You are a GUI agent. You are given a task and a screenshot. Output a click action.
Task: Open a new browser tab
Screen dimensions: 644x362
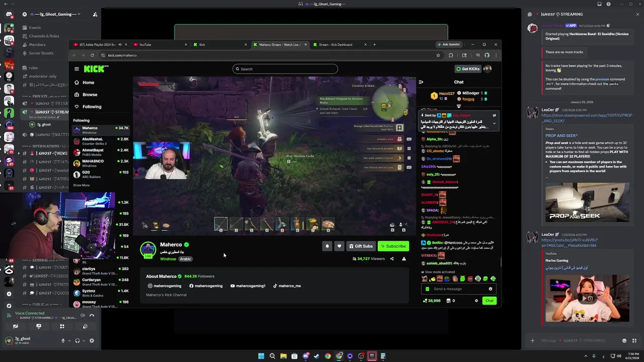coord(374,44)
